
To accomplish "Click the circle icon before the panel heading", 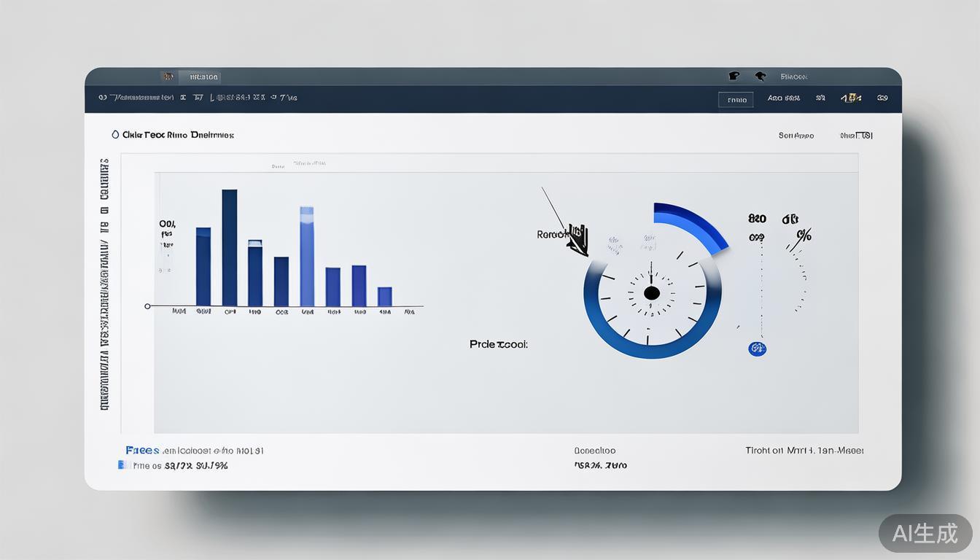I will click(x=115, y=135).
